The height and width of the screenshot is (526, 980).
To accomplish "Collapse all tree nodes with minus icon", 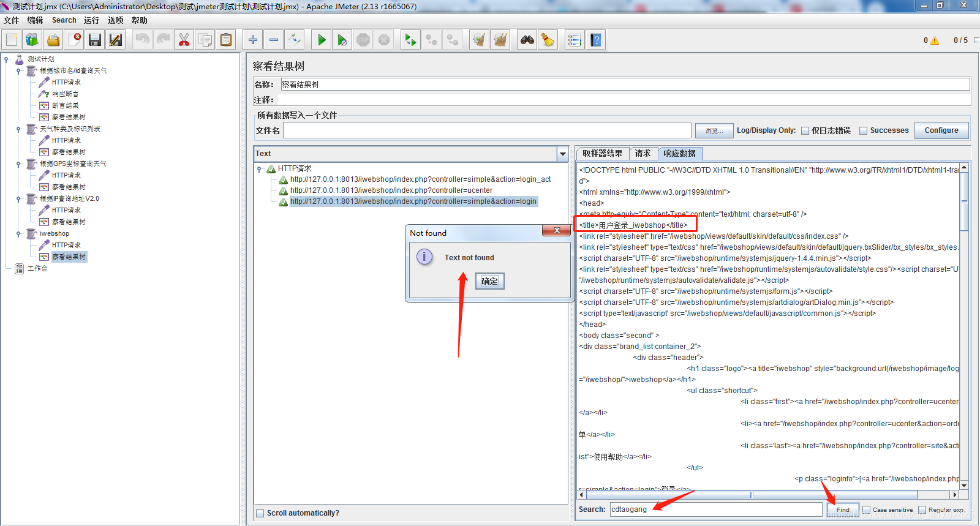I will pyautogui.click(x=274, y=40).
